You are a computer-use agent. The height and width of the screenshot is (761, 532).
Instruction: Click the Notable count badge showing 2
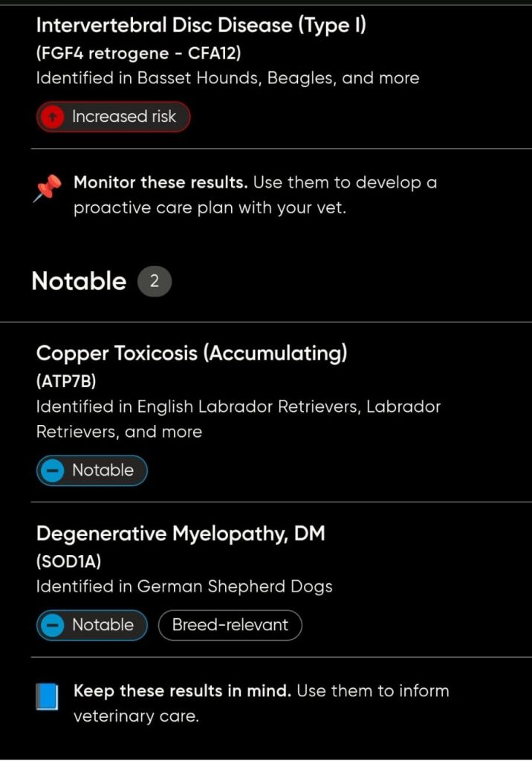pyautogui.click(x=155, y=282)
